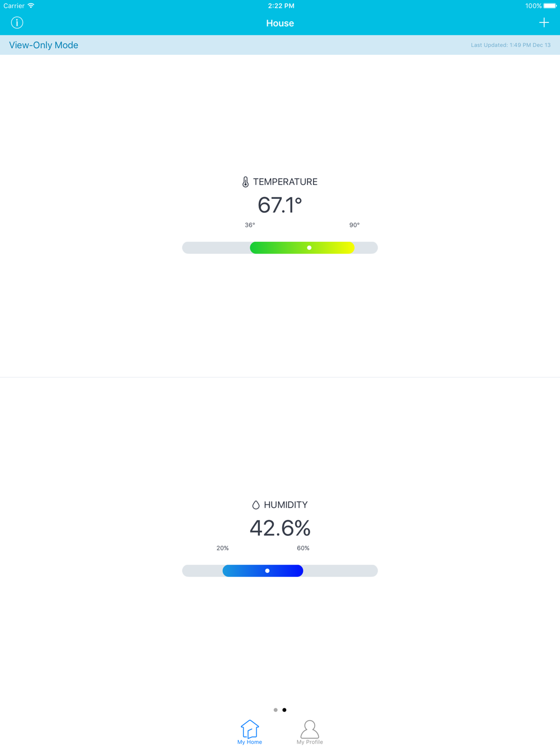Tap the Last Updated timestamp
560x747 pixels.
click(x=510, y=45)
